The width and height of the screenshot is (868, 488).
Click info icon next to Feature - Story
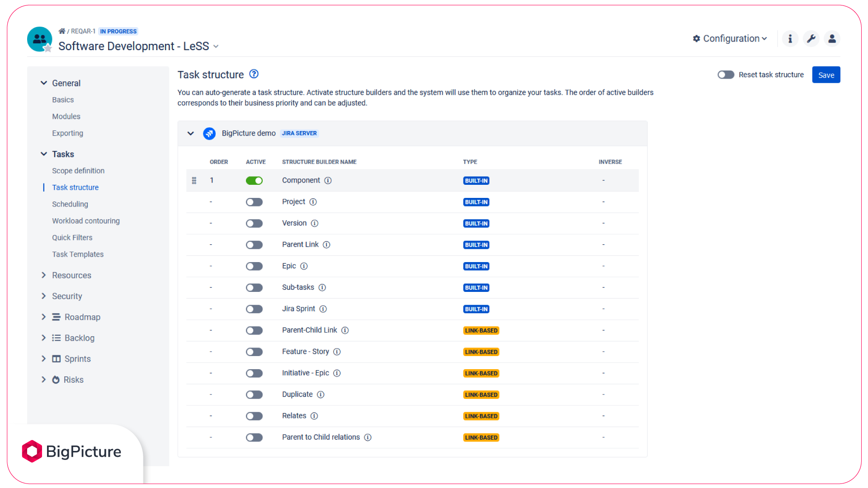click(337, 352)
